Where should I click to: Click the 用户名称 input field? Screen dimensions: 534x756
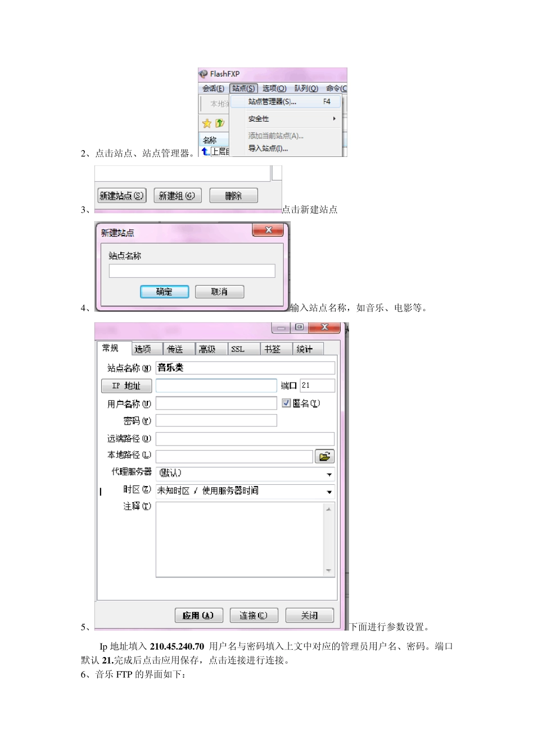pos(216,403)
